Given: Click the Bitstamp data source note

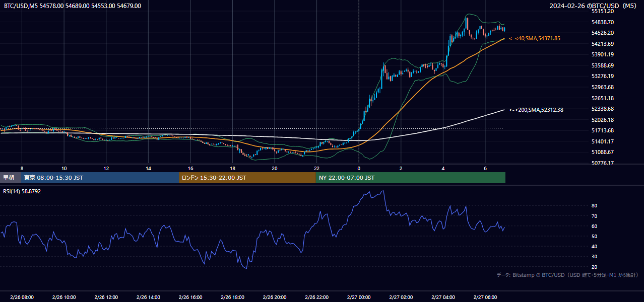Looking at the screenshot, I should 567,275.
